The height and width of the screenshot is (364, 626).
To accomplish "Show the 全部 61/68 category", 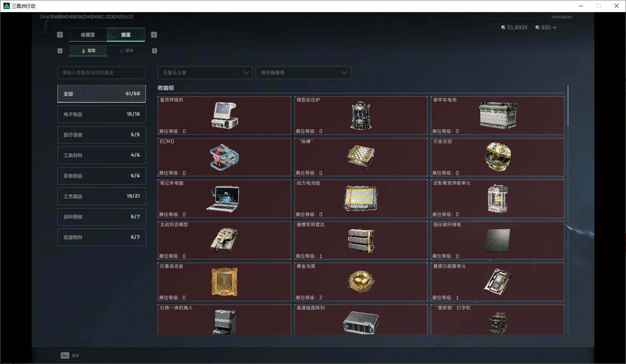I will (x=102, y=94).
